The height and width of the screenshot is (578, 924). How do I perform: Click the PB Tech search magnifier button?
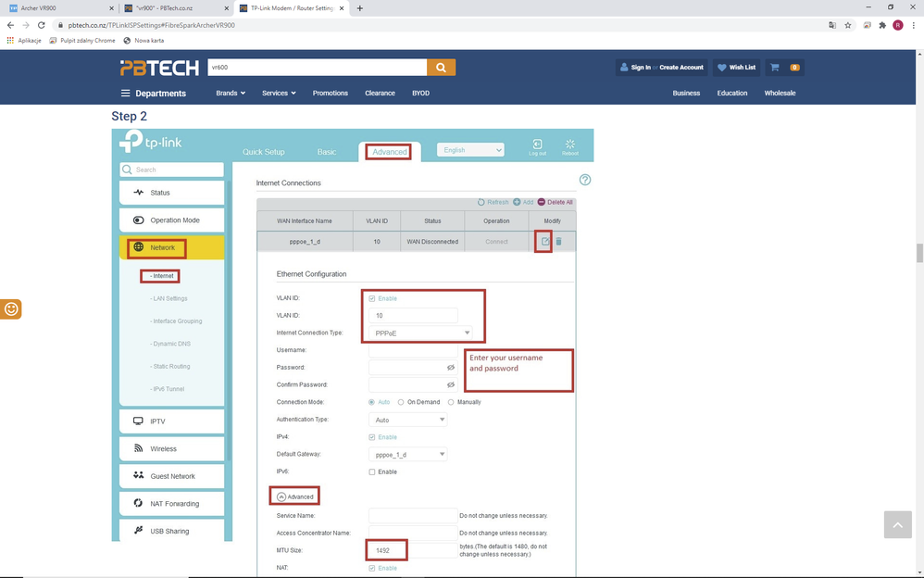pos(441,68)
